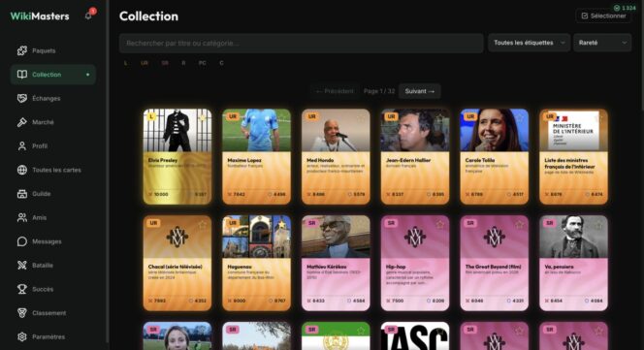This screenshot has width=644, height=350.
Task: Open the Rareté sort dropdown
Action: click(602, 43)
